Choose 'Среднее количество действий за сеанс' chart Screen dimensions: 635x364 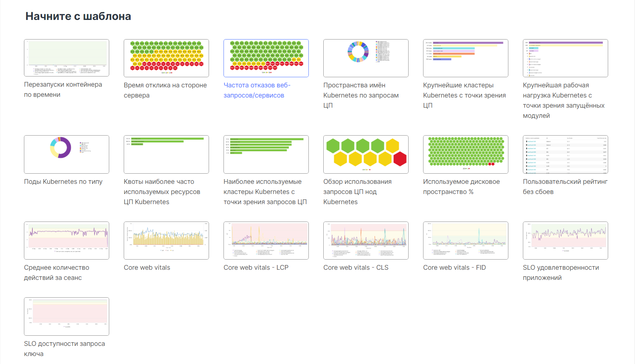(66, 240)
